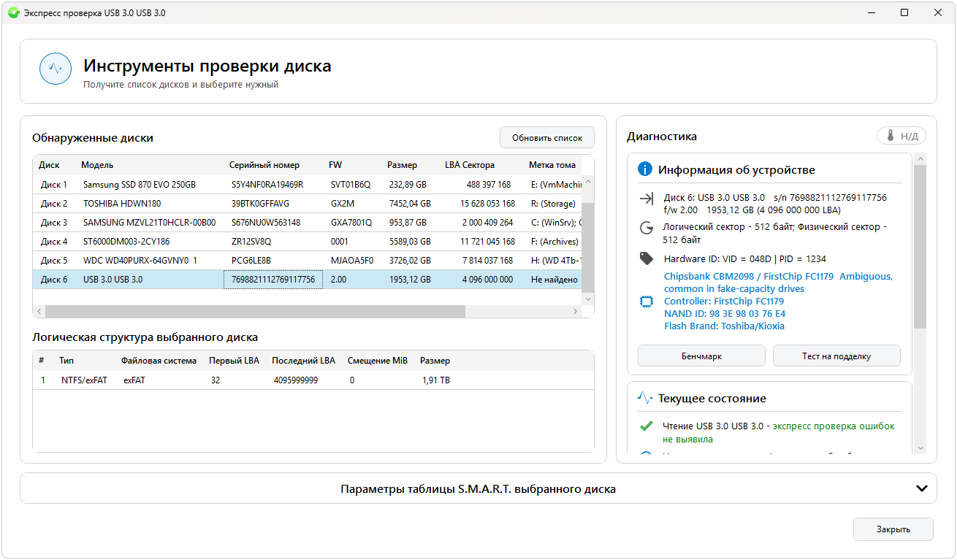Click Последний LBA value 4095999999

click(296, 380)
